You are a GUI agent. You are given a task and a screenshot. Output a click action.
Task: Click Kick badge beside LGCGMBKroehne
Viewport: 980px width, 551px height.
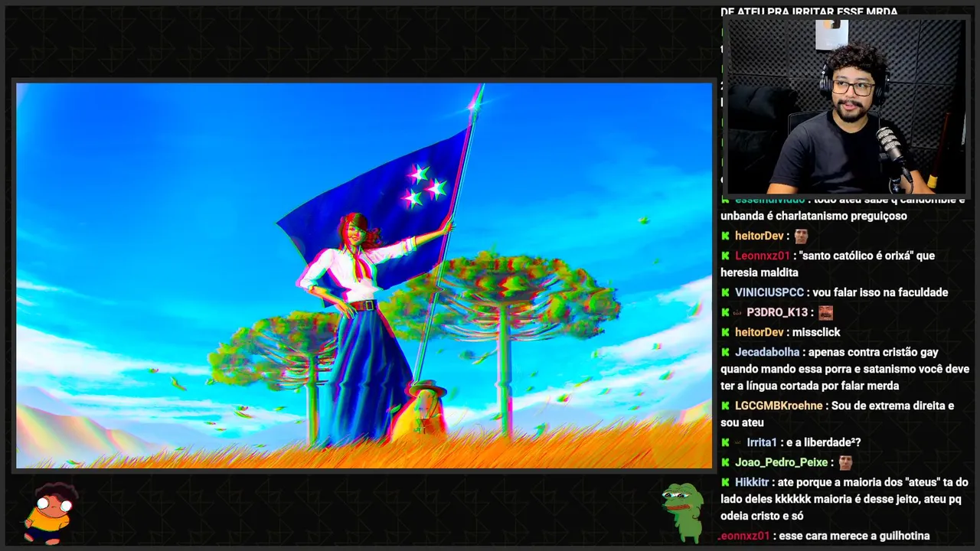[725, 406]
